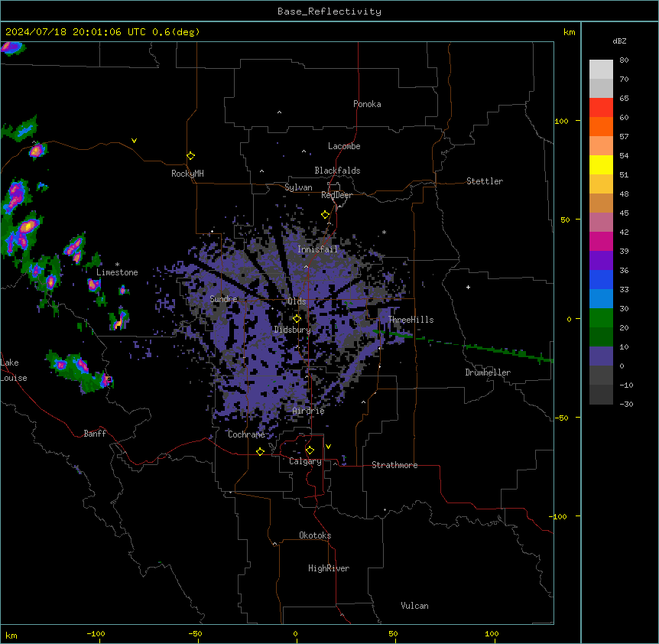Click the Blackfalds city label

[337, 171]
